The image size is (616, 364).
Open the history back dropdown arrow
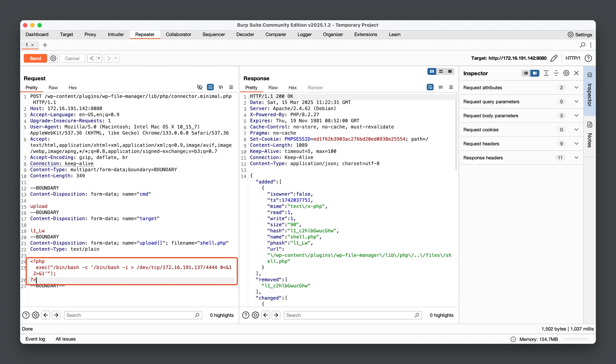99,58
